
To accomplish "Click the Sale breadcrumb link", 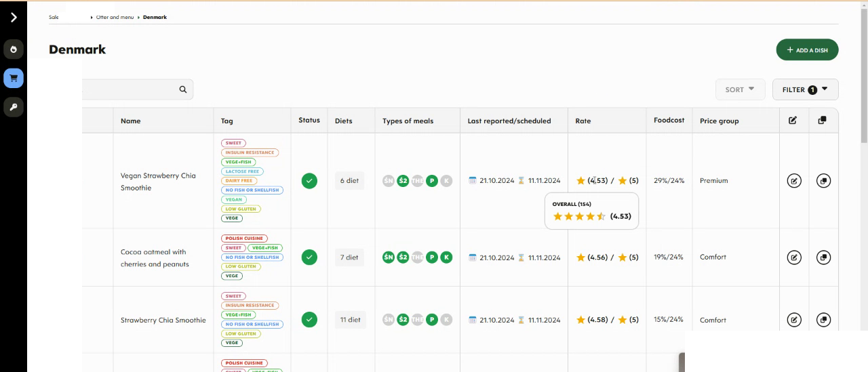I will pyautogui.click(x=54, y=17).
